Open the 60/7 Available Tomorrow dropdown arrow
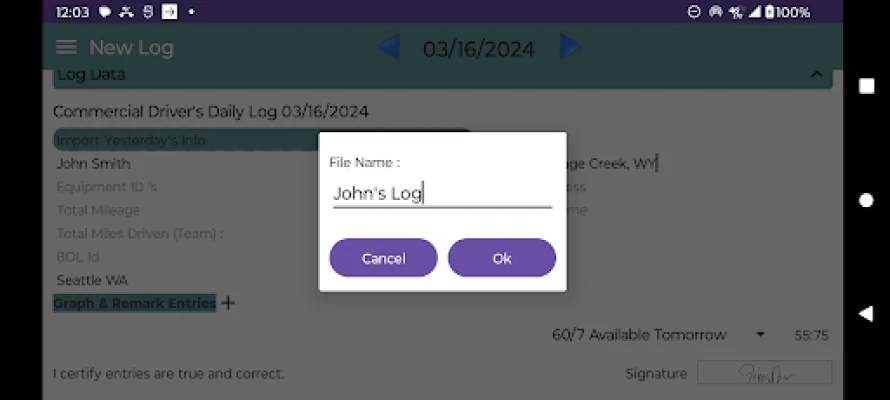The image size is (890, 400). pos(760,335)
